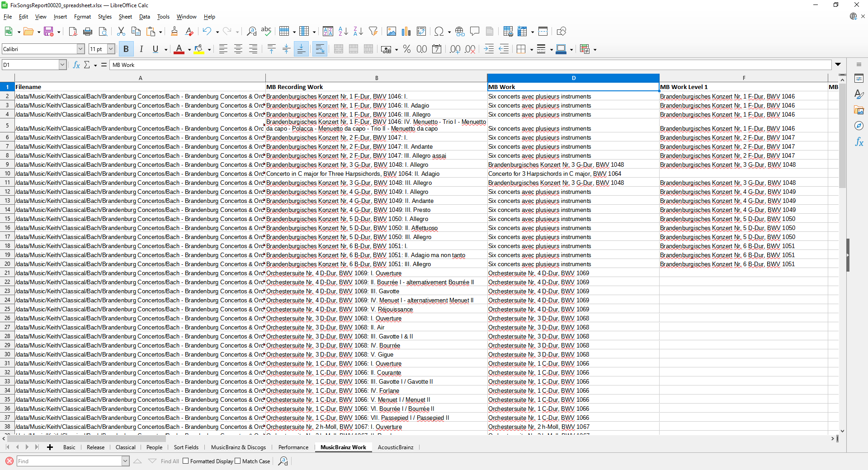Screen dimensions: 868x470
Task: Click the Print toolbar icon
Action: point(88,31)
